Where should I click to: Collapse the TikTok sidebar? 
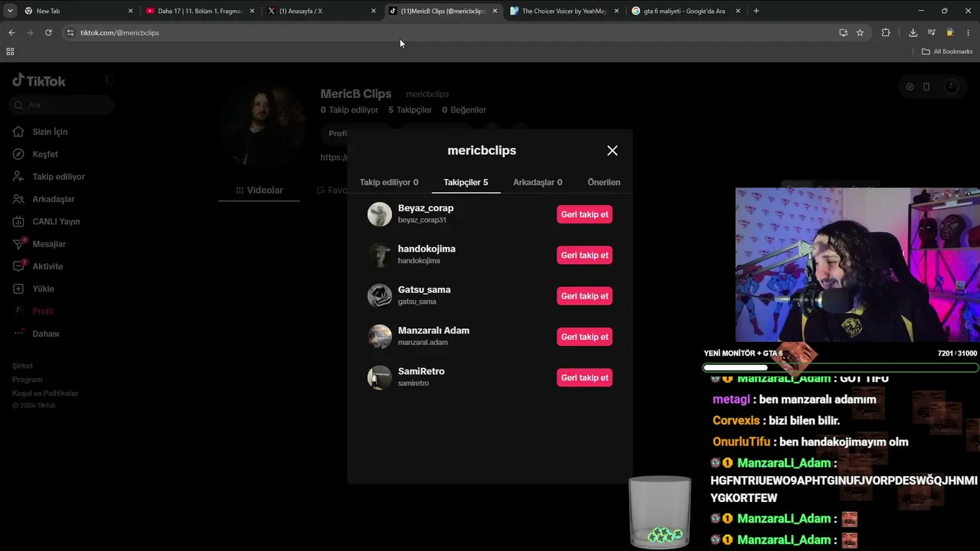pos(109,80)
